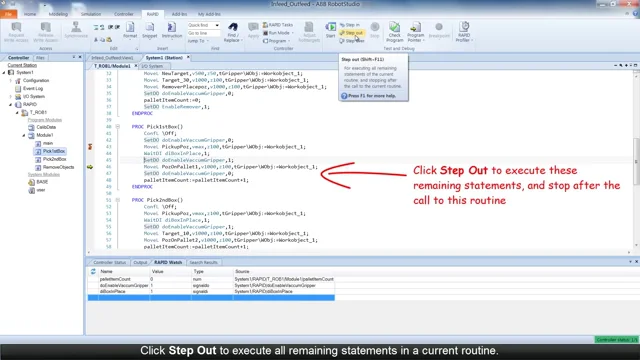The image size is (640, 360).
Task: Select Pick2ndBox routine in tree
Action: point(55,159)
